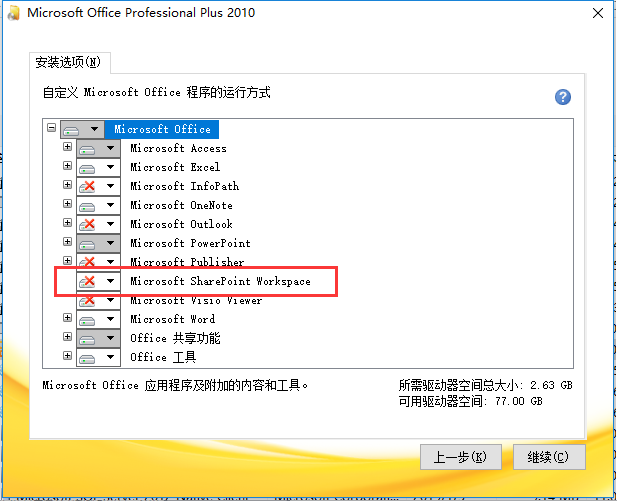The width and height of the screenshot is (617, 501).
Task: Select the Microsoft PowerPoint label
Action: (x=190, y=243)
